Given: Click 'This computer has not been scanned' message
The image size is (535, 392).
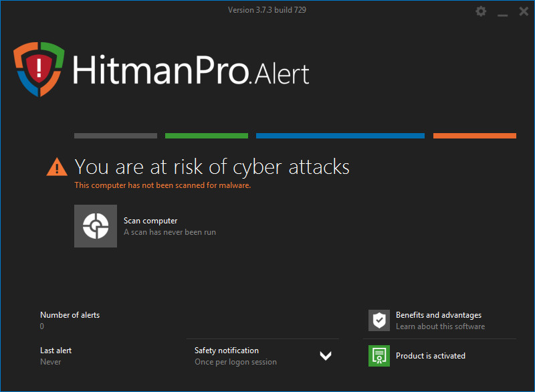Looking at the screenshot, I should (x=163, y=185).
